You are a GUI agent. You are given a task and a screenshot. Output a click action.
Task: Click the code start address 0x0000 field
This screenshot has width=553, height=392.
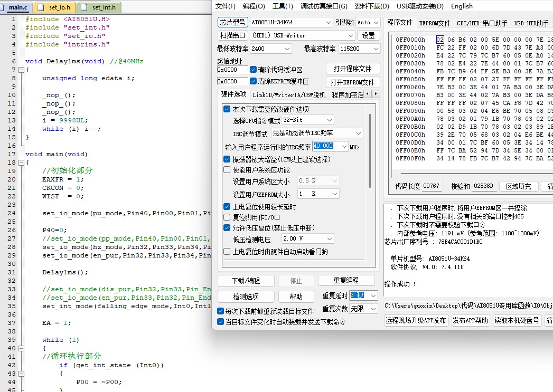point(232,70)
